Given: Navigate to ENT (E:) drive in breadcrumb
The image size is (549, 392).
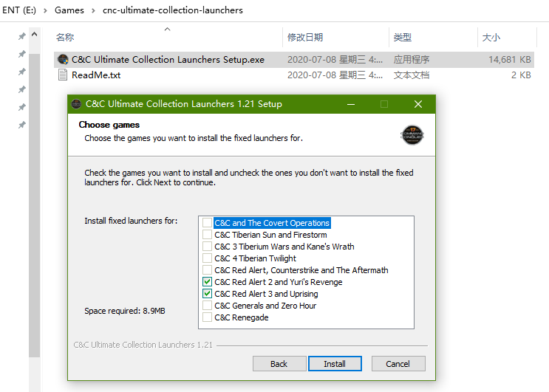Looking at the screenshot, I should (19, 10).
